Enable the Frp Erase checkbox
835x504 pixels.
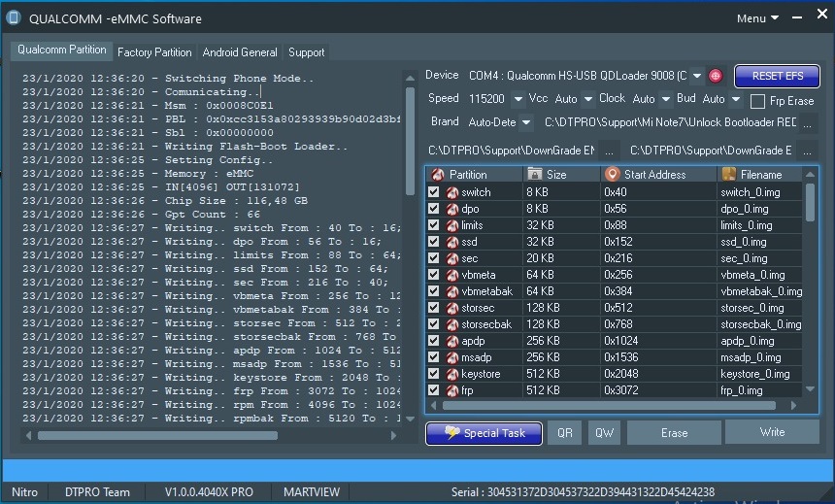757,101
